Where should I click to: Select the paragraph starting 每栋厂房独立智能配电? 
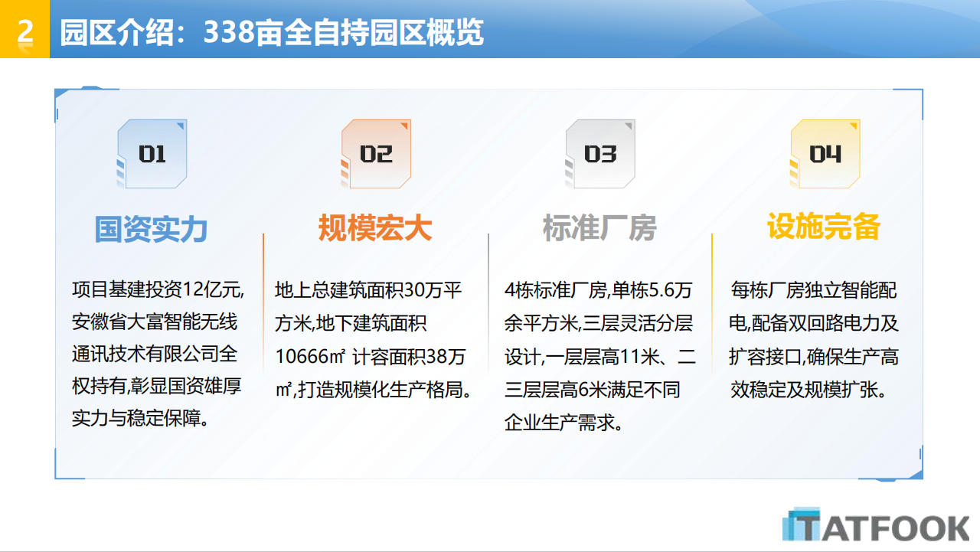point(814,340)
